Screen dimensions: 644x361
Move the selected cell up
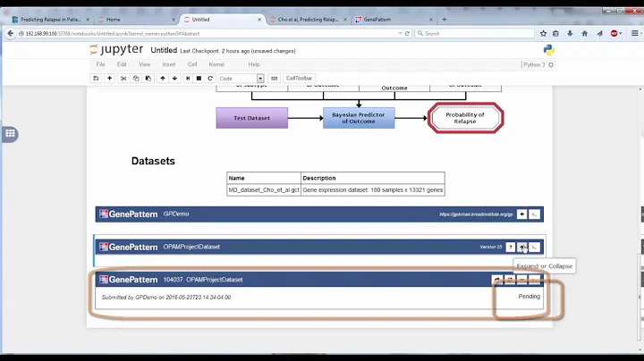(163, 79)
